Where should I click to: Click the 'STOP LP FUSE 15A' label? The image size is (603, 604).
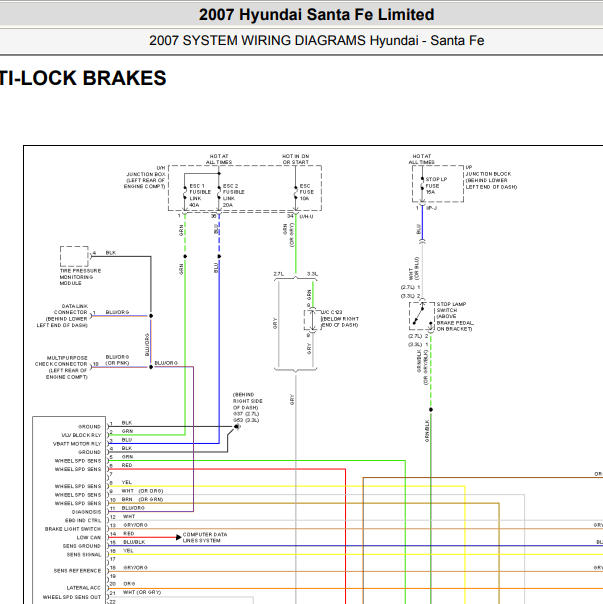(x=436, y=185)
